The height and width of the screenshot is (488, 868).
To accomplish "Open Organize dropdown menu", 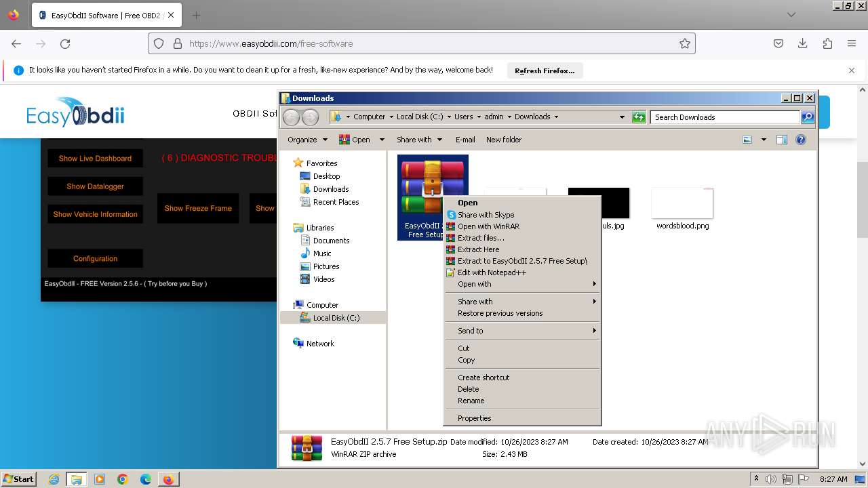I will pos(307,140).
